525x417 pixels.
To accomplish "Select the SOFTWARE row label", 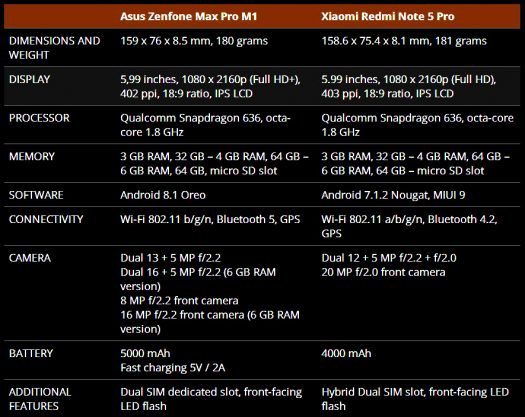I will tap(36, 195).
